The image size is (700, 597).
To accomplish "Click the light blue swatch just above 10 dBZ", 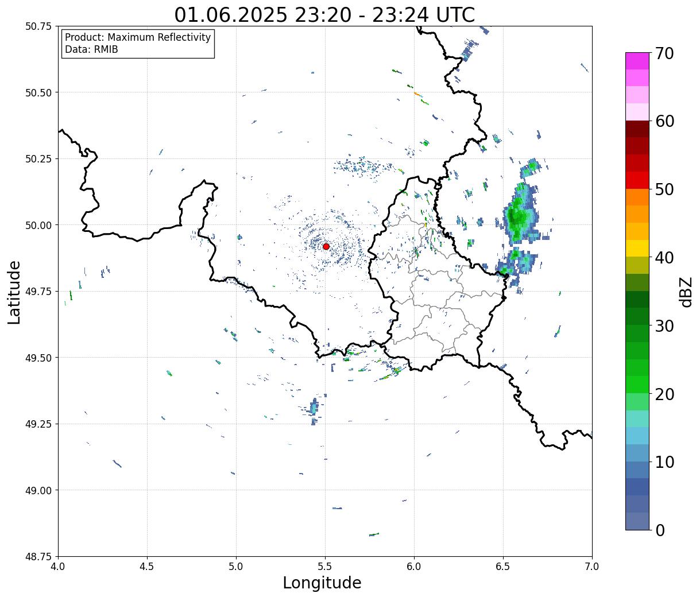I will click(637, 453).
